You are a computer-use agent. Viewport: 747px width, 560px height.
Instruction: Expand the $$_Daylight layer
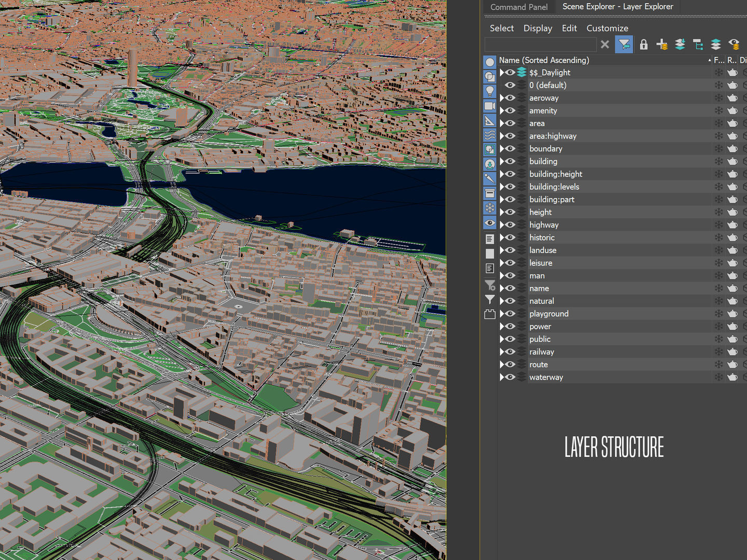(x=502, y=72)
